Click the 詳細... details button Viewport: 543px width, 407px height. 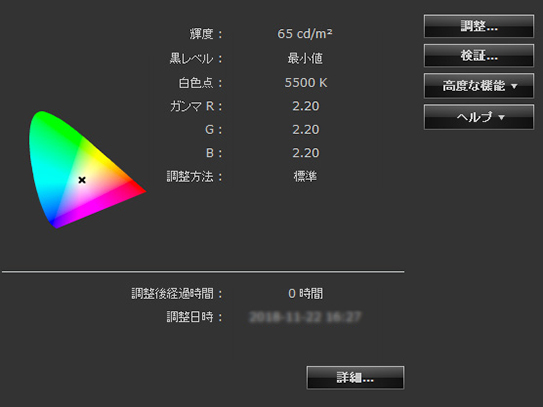point(355,378)
